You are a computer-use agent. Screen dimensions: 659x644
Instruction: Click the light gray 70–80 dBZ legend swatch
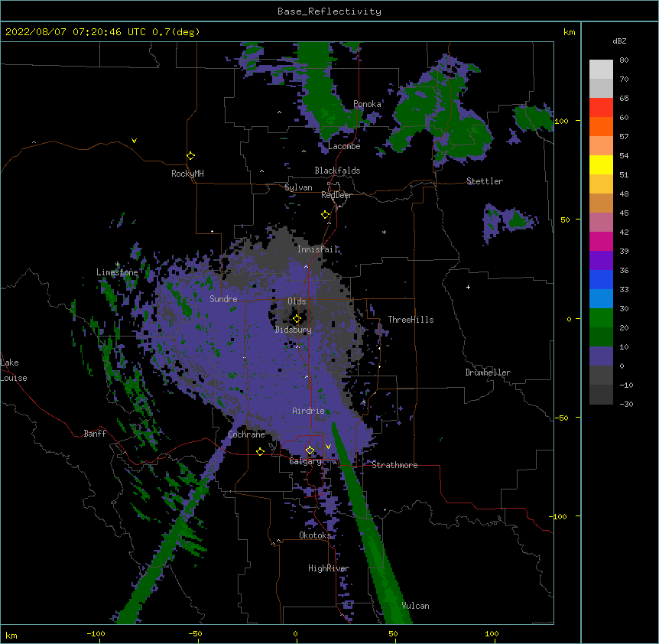click(601, 69)
